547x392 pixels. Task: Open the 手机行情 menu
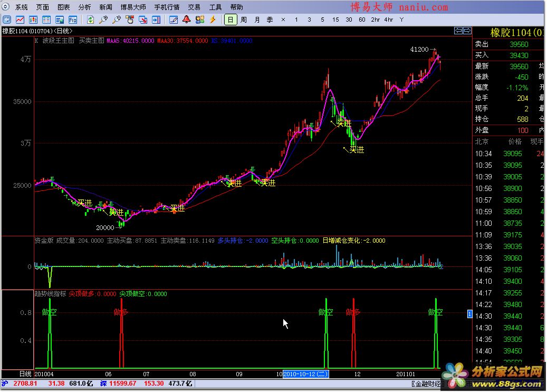167,7
